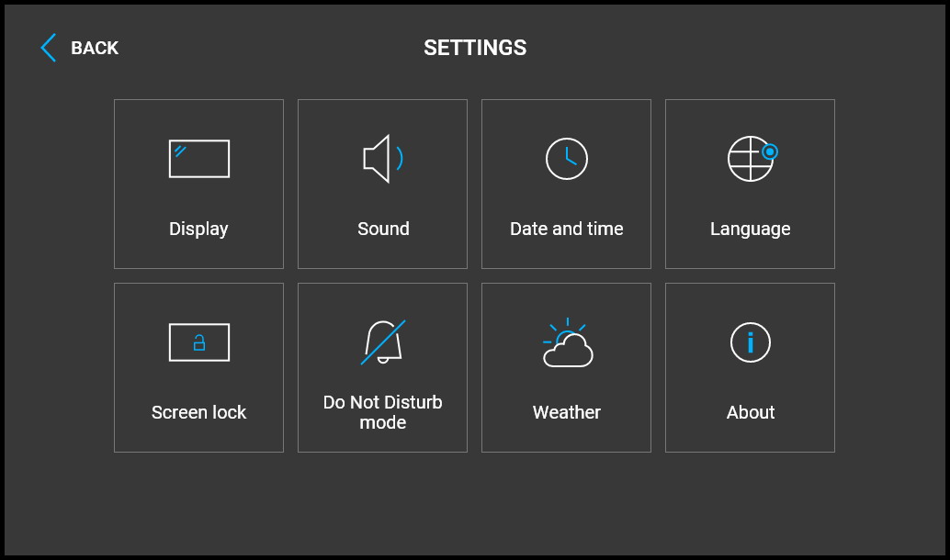
Task: Choose the Language text label
Action: [x=751, y=229]
